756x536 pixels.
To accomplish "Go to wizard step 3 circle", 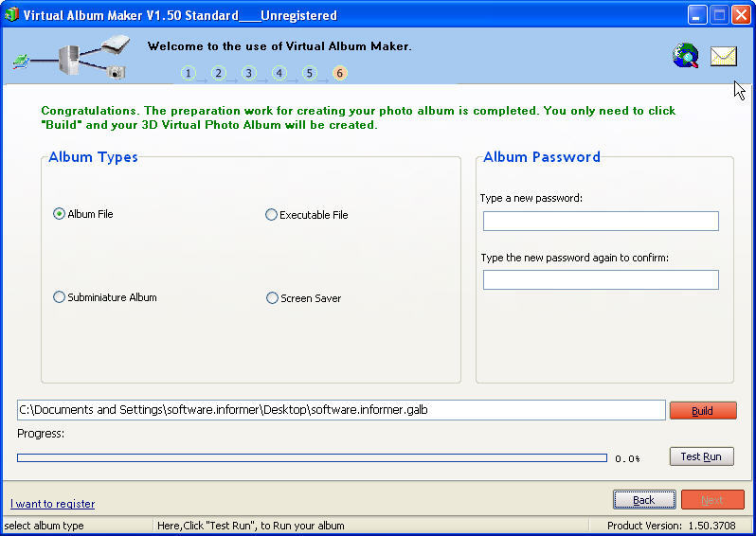I will (249, 73).
